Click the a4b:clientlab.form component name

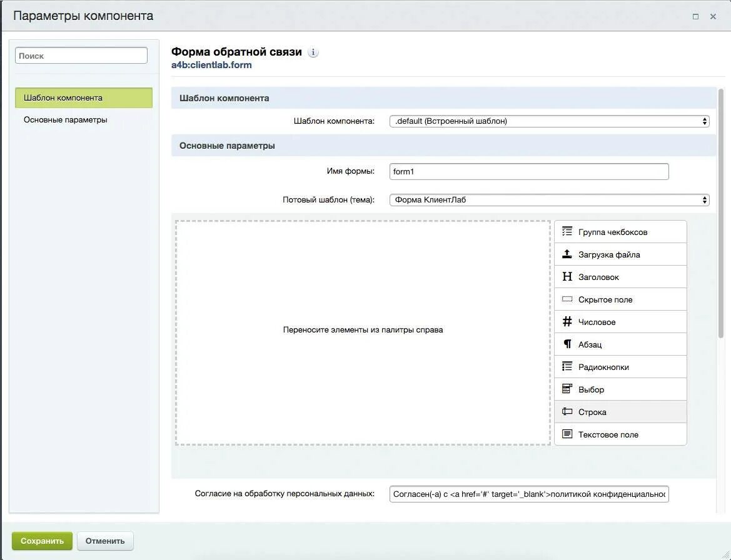click(211, 65)
